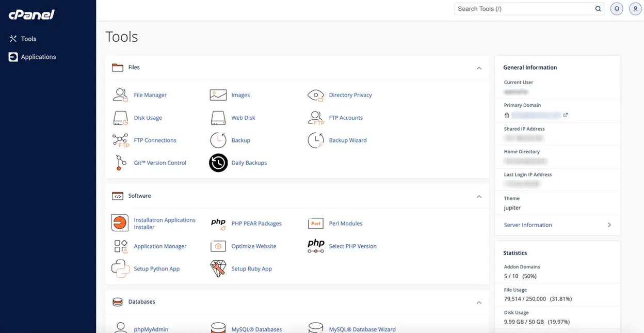Launch Setup Ruby App
The width and height of the screenshot is (644, 333).
tap(252, 268)
